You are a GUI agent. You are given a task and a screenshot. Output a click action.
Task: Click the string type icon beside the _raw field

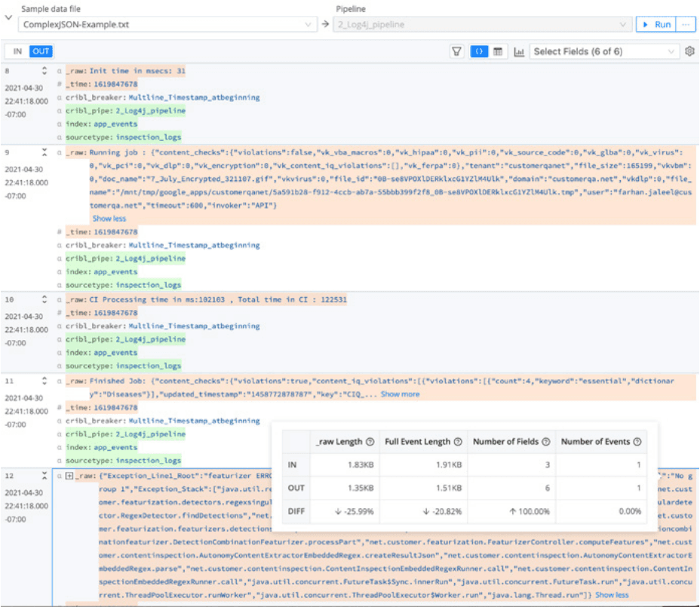click(x=59, y=70)
